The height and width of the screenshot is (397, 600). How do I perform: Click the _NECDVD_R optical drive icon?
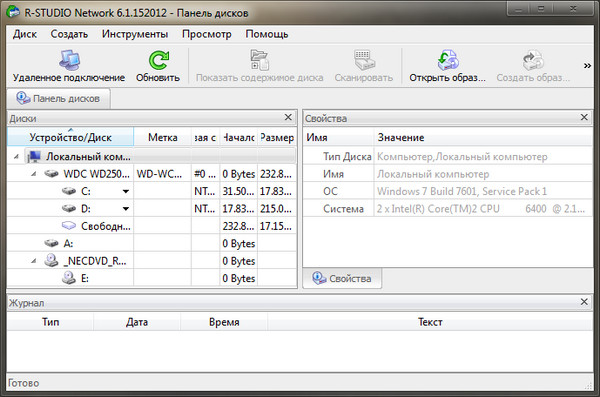51,260
